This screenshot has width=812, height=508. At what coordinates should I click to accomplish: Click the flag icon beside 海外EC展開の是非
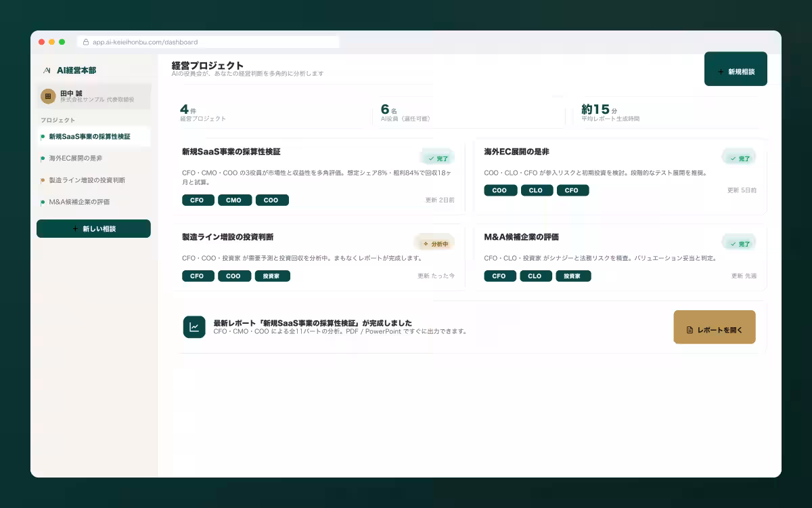pyautogui.click(x=43, y=158)
